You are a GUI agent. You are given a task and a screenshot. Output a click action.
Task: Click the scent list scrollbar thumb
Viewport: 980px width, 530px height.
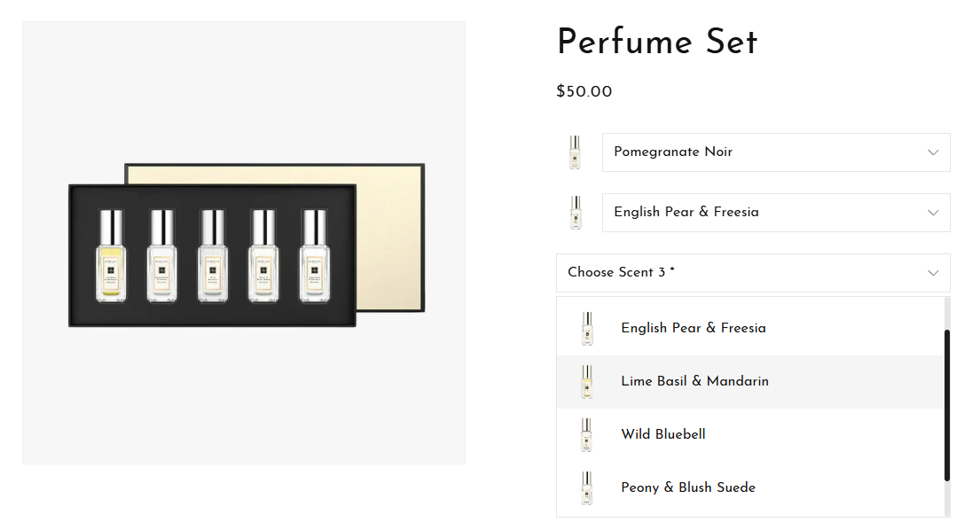coord(947,404)
